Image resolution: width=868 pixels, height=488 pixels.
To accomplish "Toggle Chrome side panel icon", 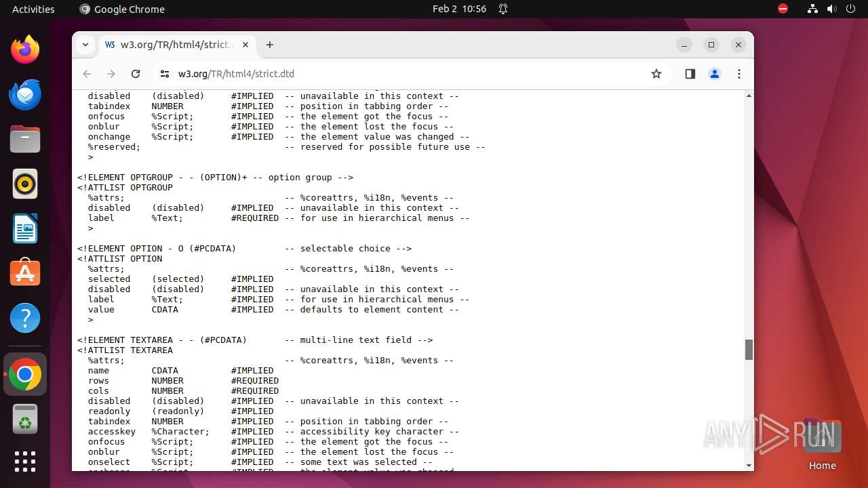I will 690,74.
